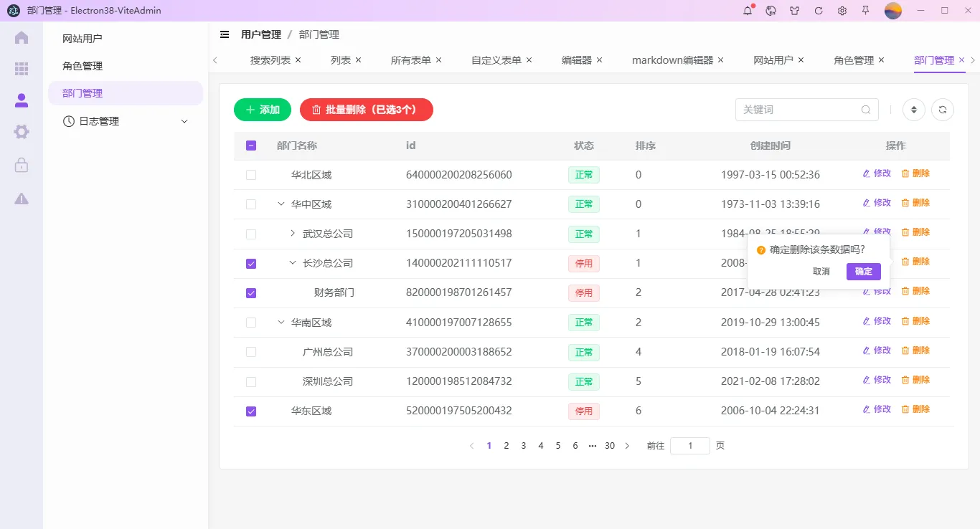Close the 所有表单 tab
The image size is (980, 529).
[x=439, y=60]
